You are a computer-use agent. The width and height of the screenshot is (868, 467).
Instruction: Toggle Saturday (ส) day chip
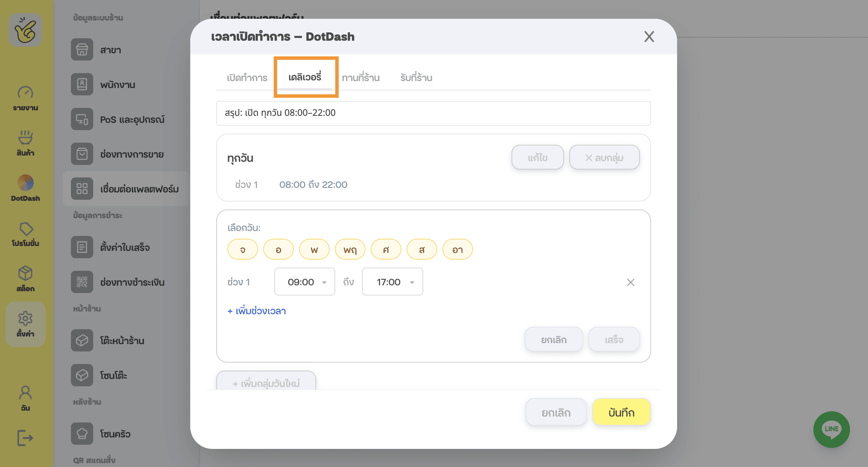point(422,250)
